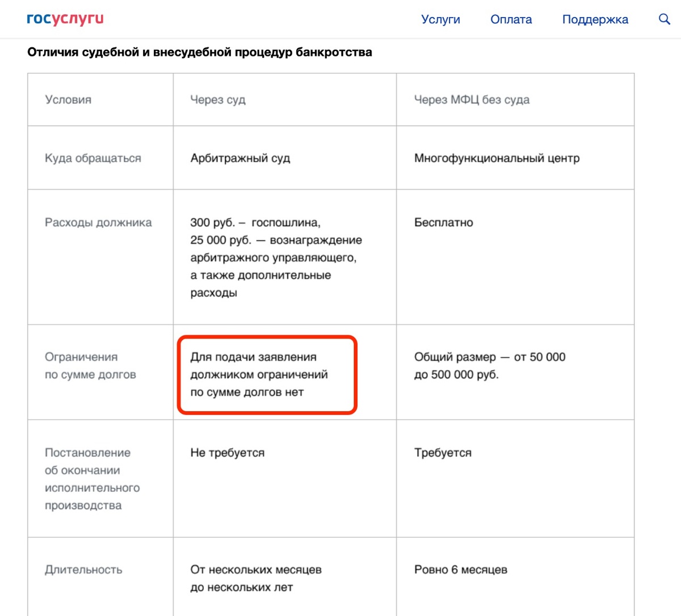Open the Поддержка section
681x616 pixels.
595,19
